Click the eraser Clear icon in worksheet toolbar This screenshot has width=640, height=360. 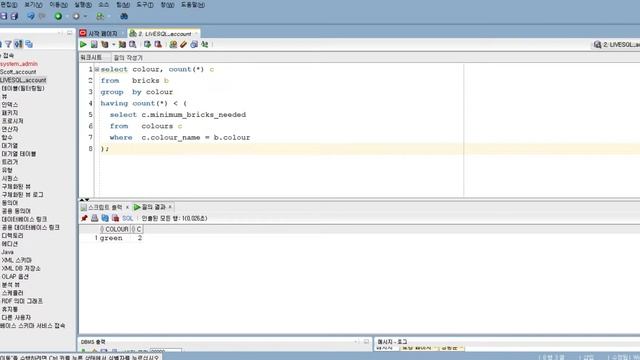click(x=184, y=44)
